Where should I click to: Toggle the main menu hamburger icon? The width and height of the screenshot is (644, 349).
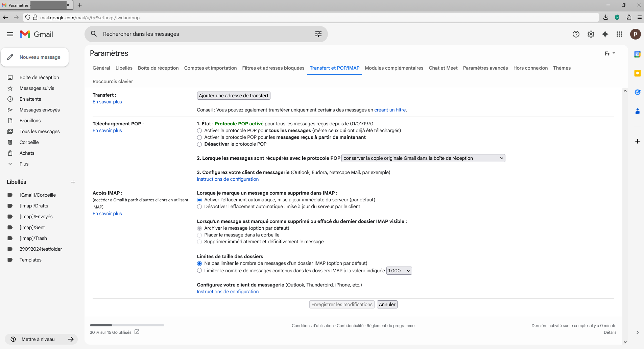[10, 34]
